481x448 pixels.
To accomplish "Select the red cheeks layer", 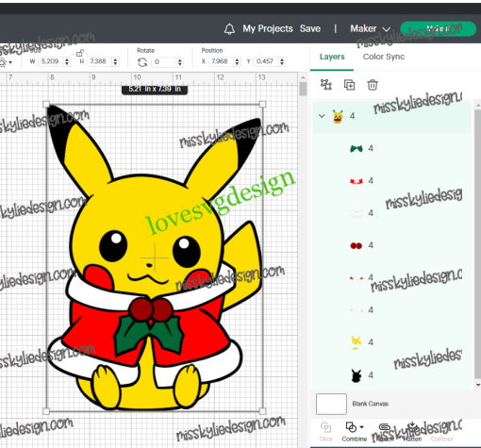I will tap(391, 278).
